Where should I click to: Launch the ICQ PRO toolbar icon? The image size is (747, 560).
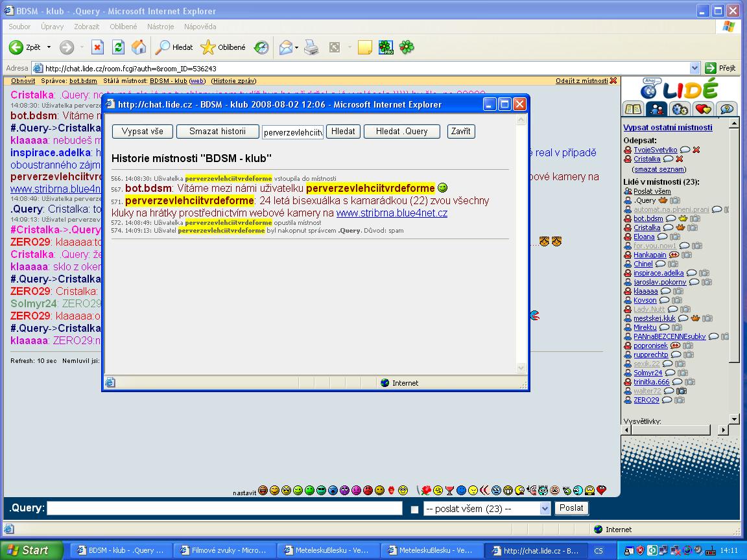tap(385, 47)
